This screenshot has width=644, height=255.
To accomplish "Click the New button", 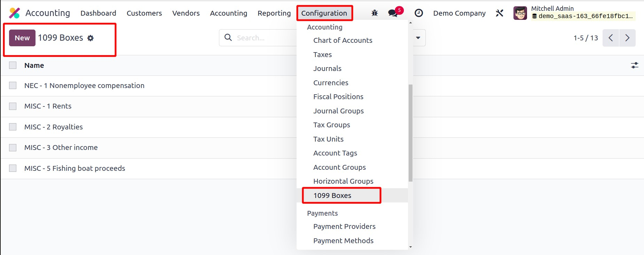I will 22,38.
